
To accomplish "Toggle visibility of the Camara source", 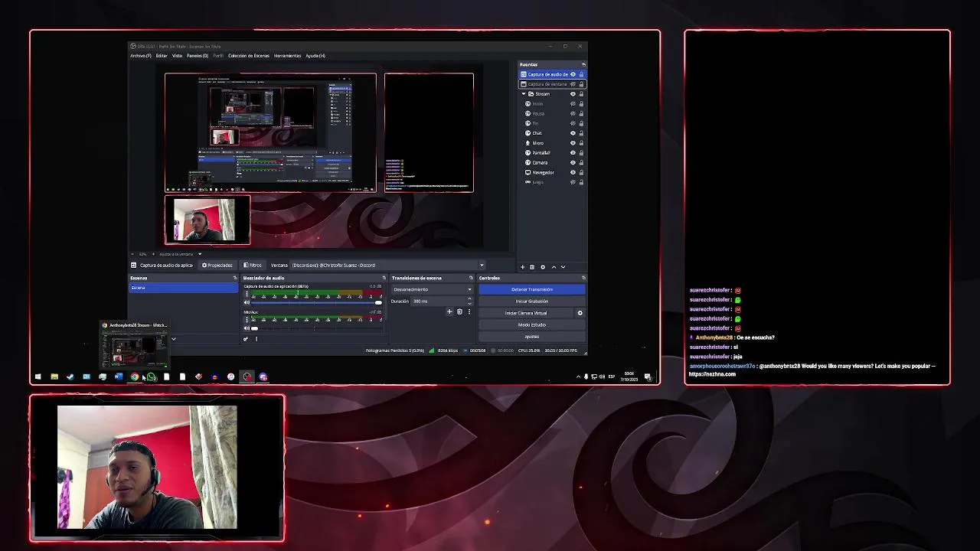I will click(x=573, y=162).
